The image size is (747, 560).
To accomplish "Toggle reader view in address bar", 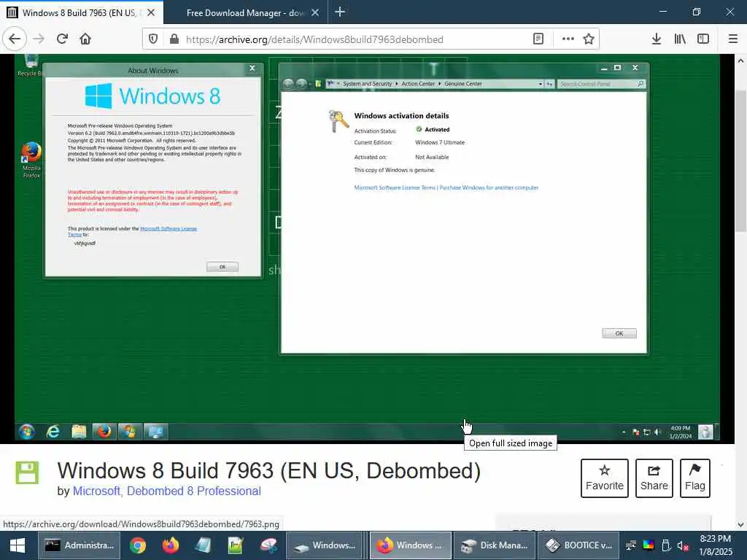I will 538,39.
